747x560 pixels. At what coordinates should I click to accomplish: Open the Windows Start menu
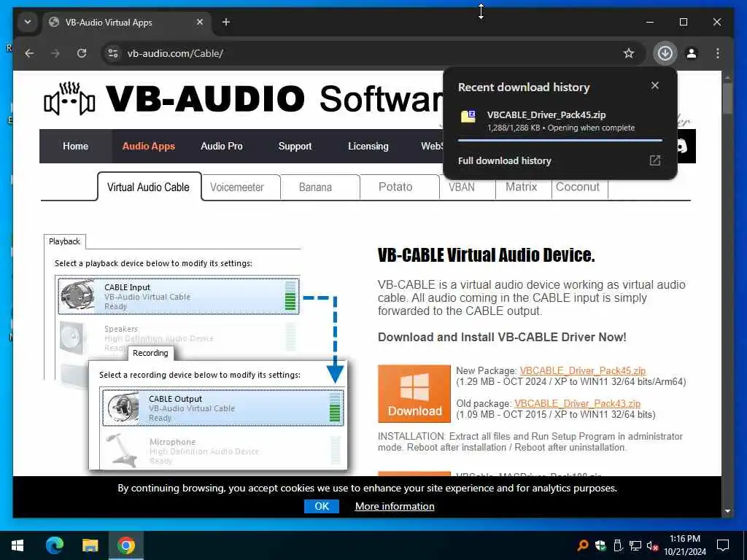pos(18,545)
